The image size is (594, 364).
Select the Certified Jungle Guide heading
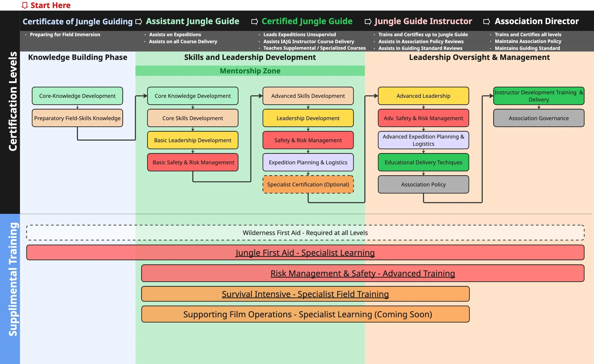tap(307, 21)
